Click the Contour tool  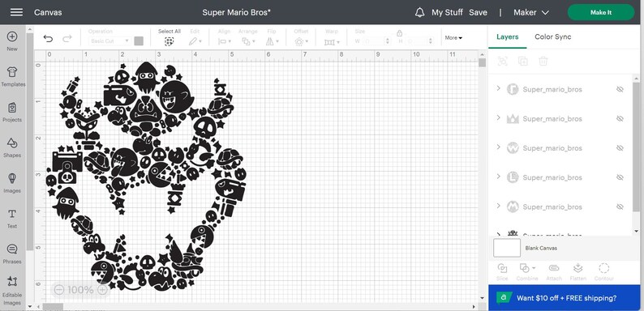click(x=603, y=272)
